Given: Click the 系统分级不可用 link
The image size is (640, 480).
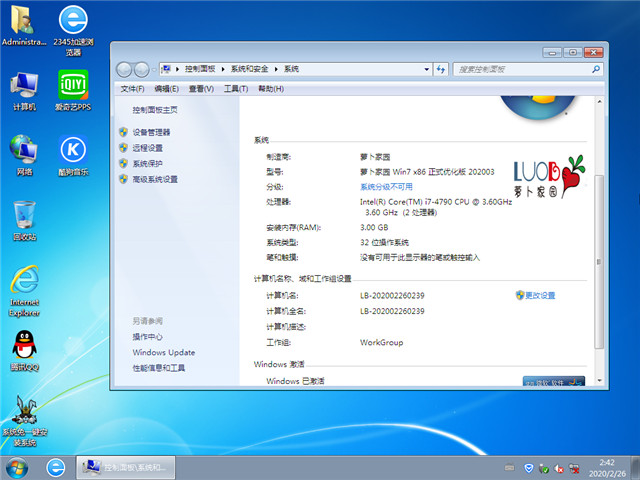Looking at the screenshot, I should tap(386, 187).
